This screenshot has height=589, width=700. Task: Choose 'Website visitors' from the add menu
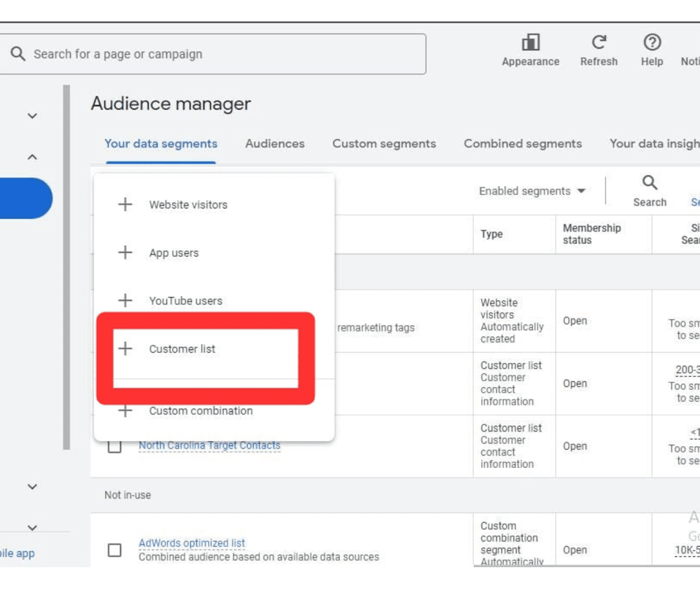pyautogui.click(x=214, y=205)
